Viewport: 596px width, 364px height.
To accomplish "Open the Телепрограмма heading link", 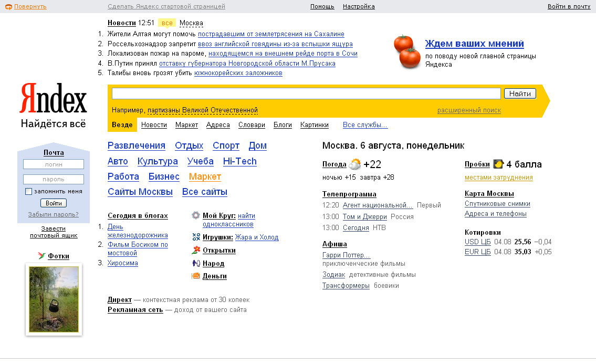I will pos(349,194).
